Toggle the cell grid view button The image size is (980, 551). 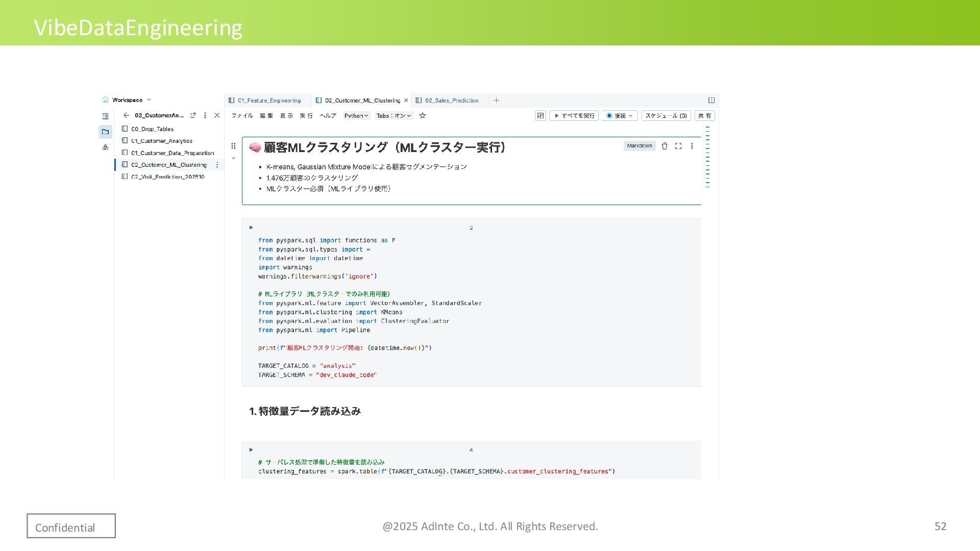(540, 116)
